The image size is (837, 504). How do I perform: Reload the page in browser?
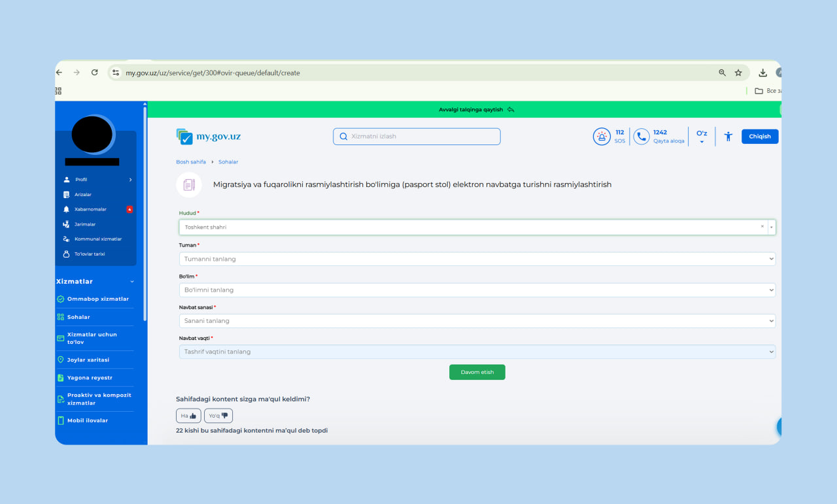94,73
